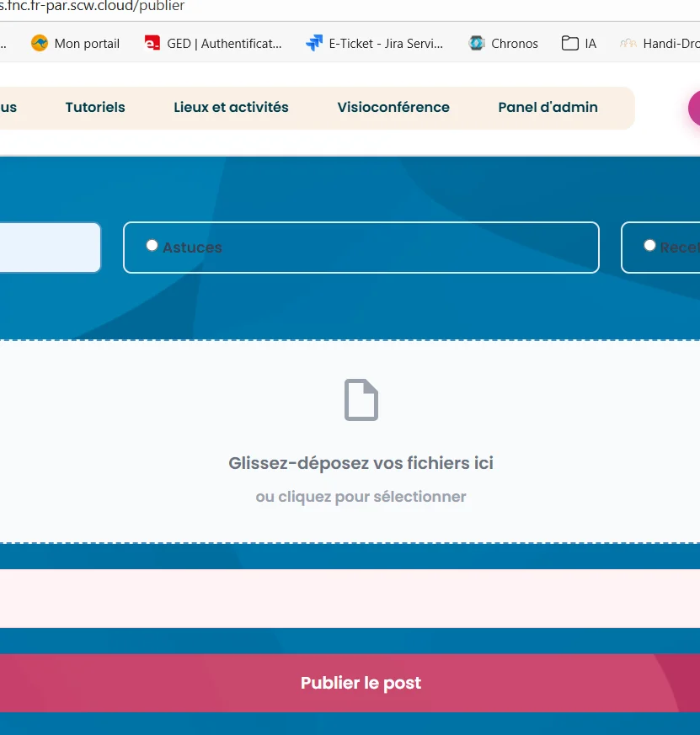
Task: Click the Handi-Dro bookmark icon
Action: pyautogui.click(x=628, y=43)
